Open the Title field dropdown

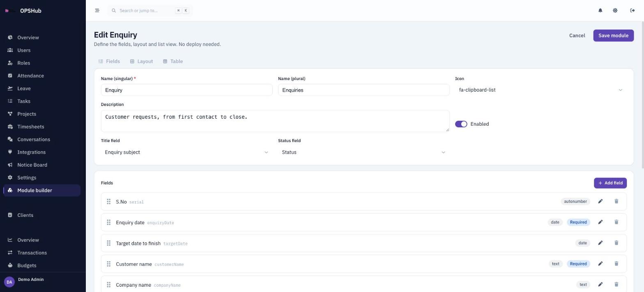[186, 152]
